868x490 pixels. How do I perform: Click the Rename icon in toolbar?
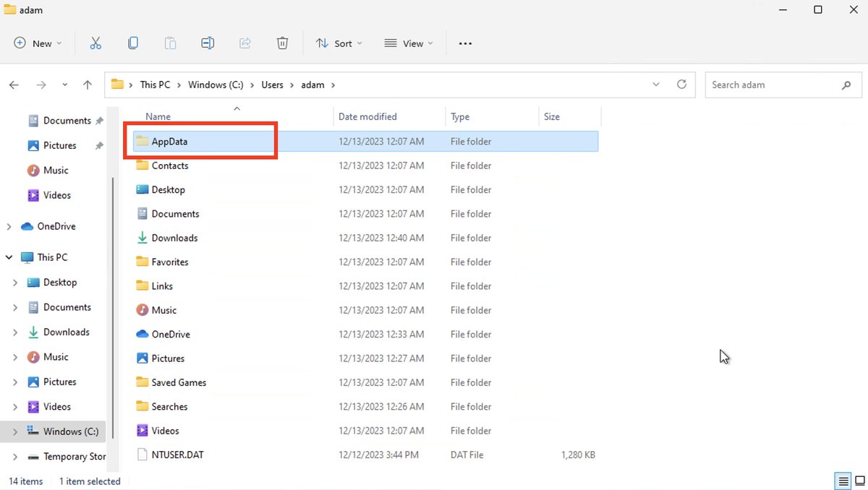pyautogui.click(x=208, y=43)
